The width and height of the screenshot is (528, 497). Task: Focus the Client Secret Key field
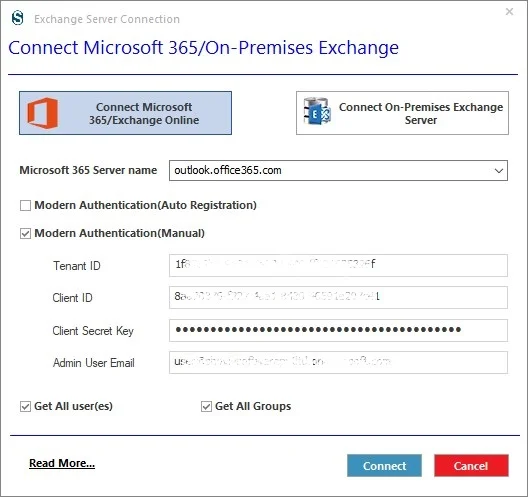338,330
